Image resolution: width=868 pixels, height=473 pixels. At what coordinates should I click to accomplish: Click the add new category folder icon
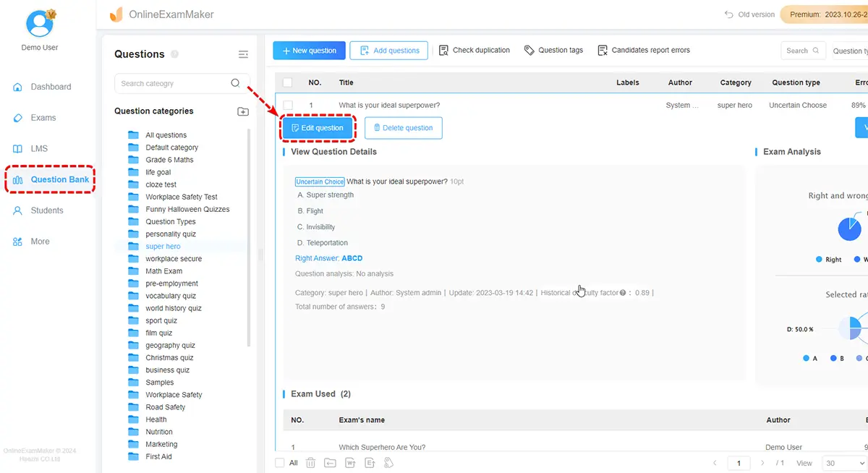243,111
